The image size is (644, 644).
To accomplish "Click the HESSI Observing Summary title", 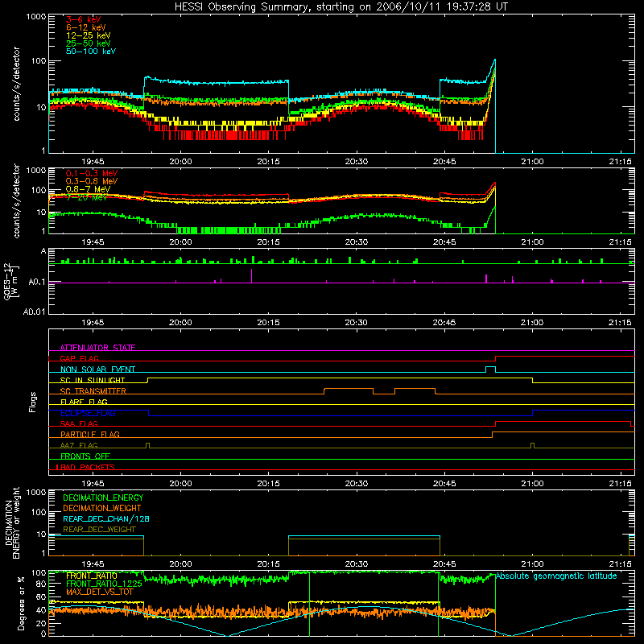I will (341, 7).
